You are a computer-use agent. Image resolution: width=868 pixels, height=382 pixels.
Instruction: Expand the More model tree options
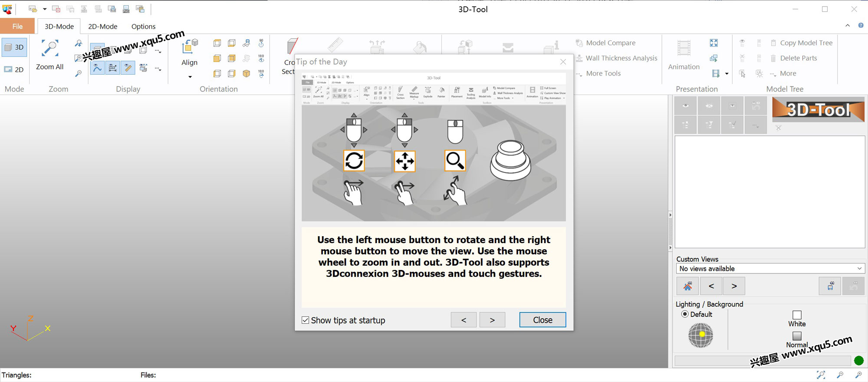(783, 73)
